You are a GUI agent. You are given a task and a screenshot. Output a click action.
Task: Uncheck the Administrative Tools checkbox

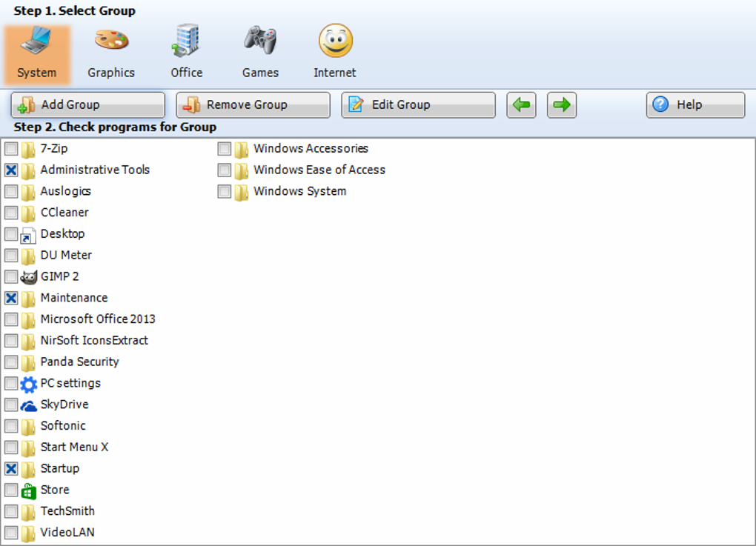11,170
